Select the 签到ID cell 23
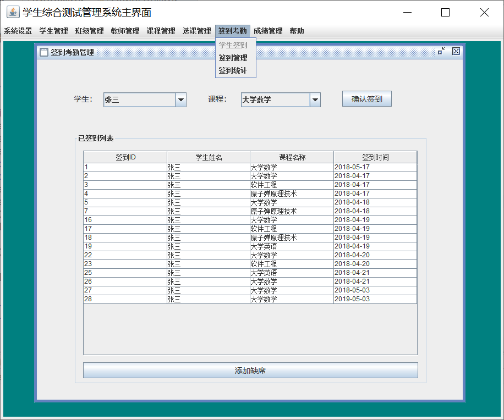504x420 pixels. coord(125,264)
